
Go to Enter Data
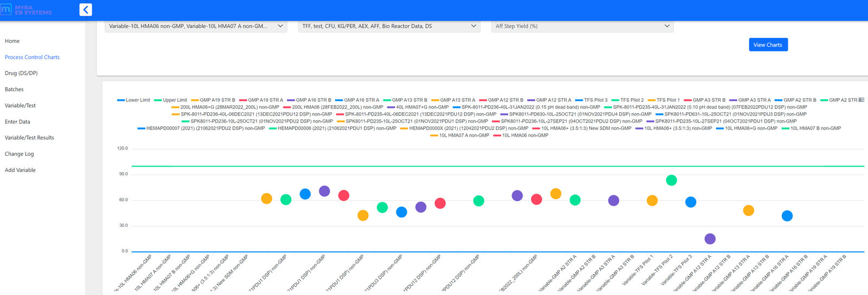(x=17, y=122)
